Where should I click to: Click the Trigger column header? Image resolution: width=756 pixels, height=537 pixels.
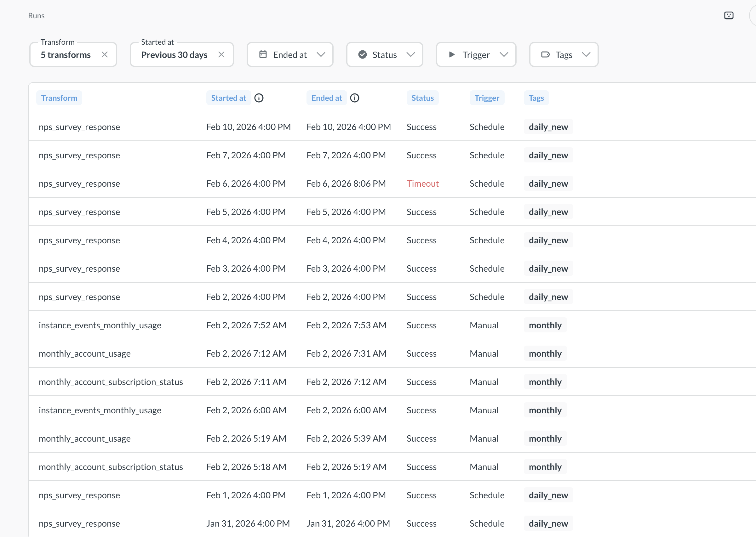click(x=486, y=98)
